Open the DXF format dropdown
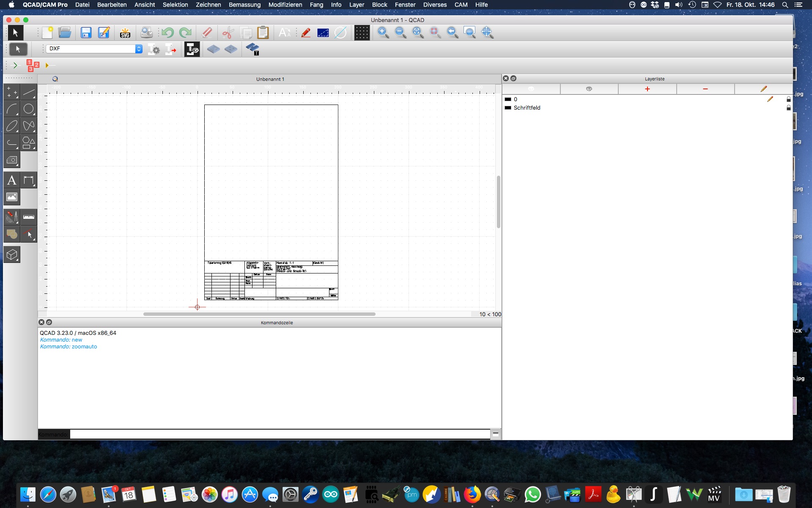This screenshot has width=812, height=508. (94, 49)
